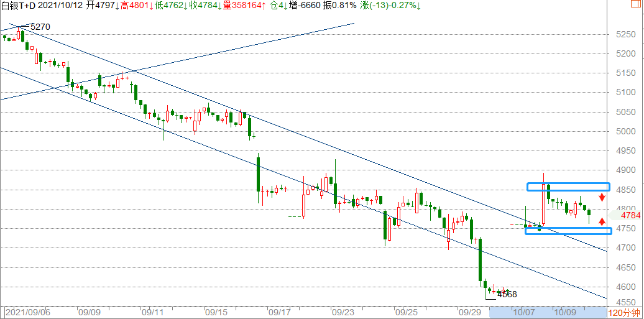Click the opening price 开4797 value
Viewport: 644px width, 319px height.
point(102,6)
